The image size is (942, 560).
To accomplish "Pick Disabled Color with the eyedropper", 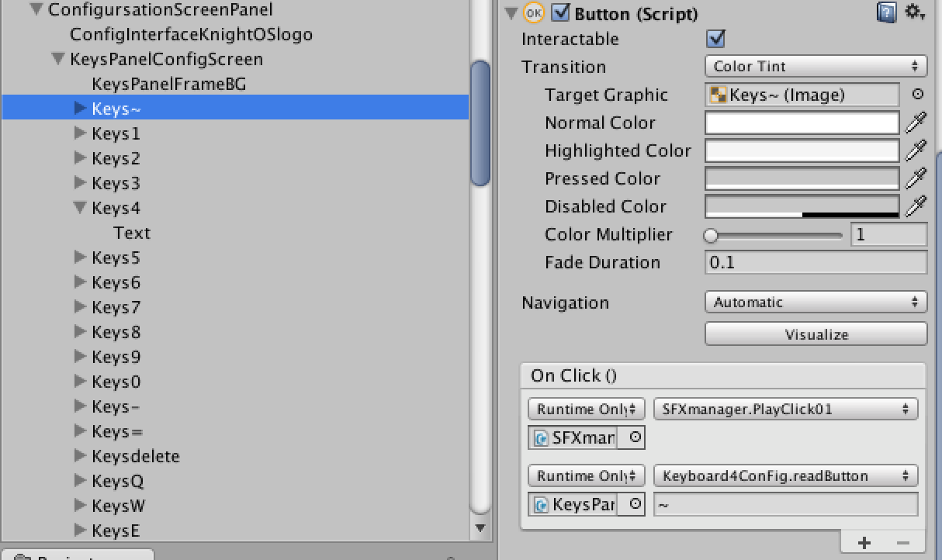I will click(916, 206).
